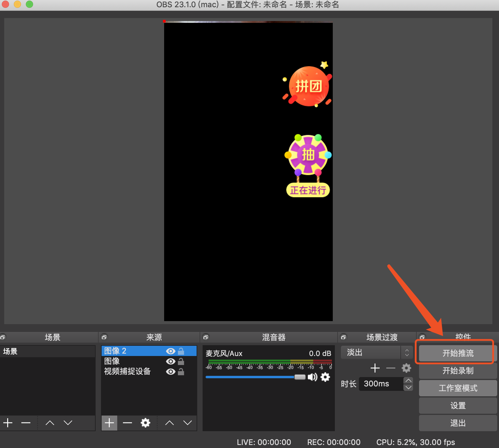Image resolution: width=499 pixels, height=448 pixels.
Task: Click the 抽 正在进行 lottery wheel in preview
Action: [x=308, y=166]
